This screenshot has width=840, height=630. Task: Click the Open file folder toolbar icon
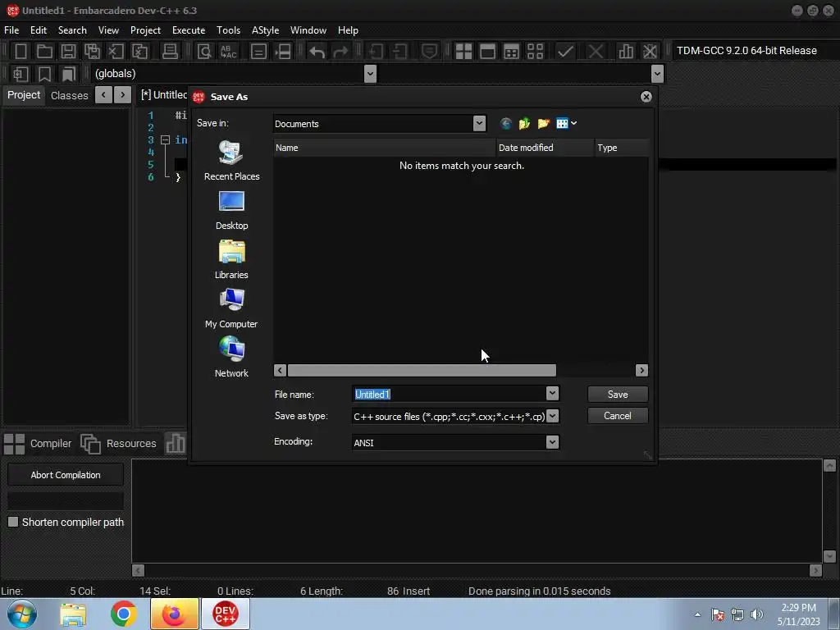44,52
